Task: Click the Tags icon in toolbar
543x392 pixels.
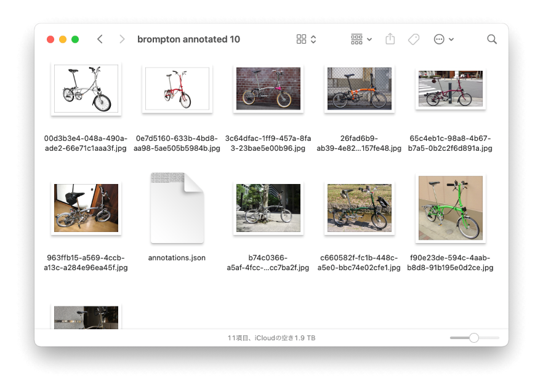Action: [414, 39]
